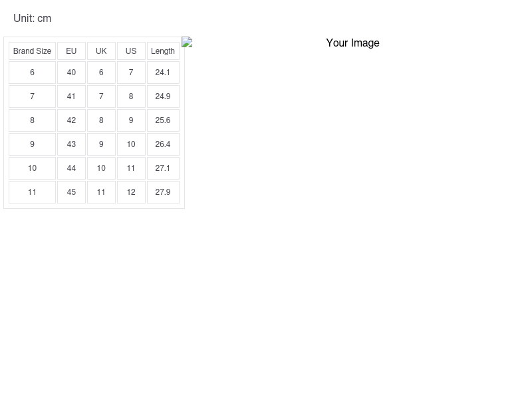Click the 25.6 length cell
Viewport: 532px width, 399px height.
pos(163,120)
